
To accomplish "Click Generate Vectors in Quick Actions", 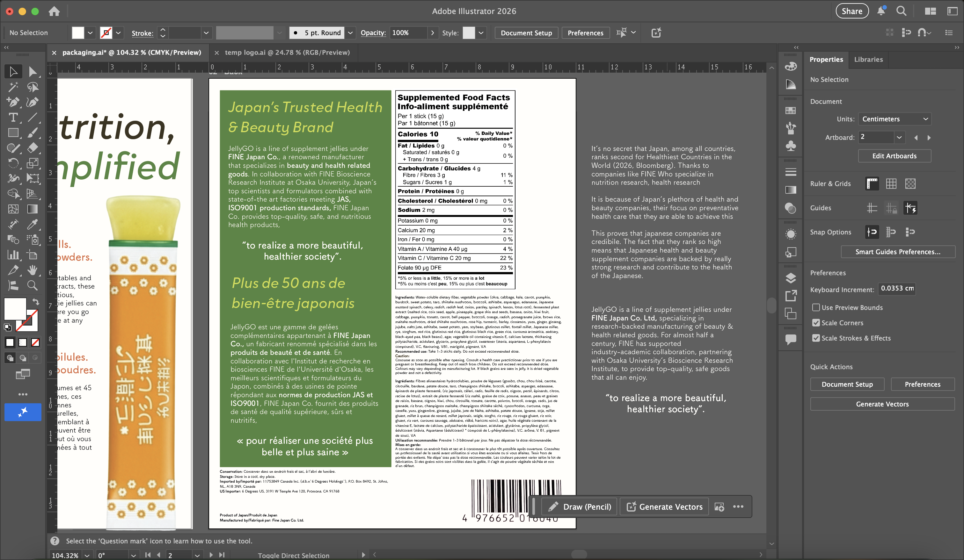I will tap(882, 404).
